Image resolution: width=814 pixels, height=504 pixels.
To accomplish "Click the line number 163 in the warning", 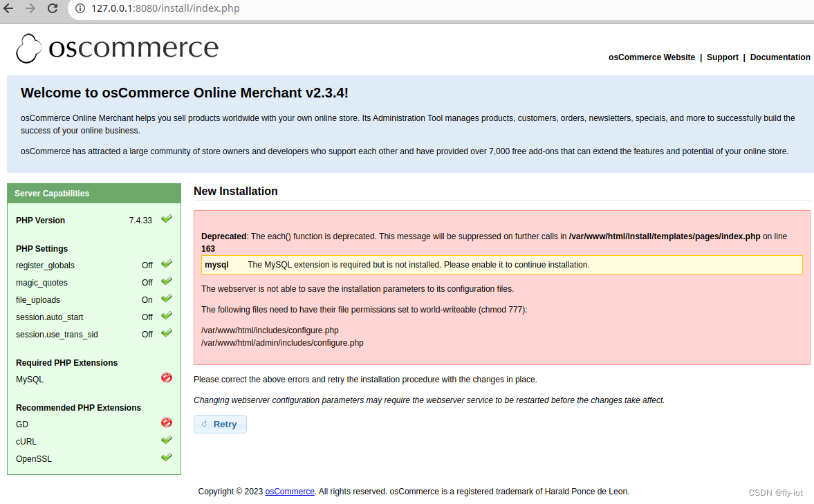I will point(207,249).
